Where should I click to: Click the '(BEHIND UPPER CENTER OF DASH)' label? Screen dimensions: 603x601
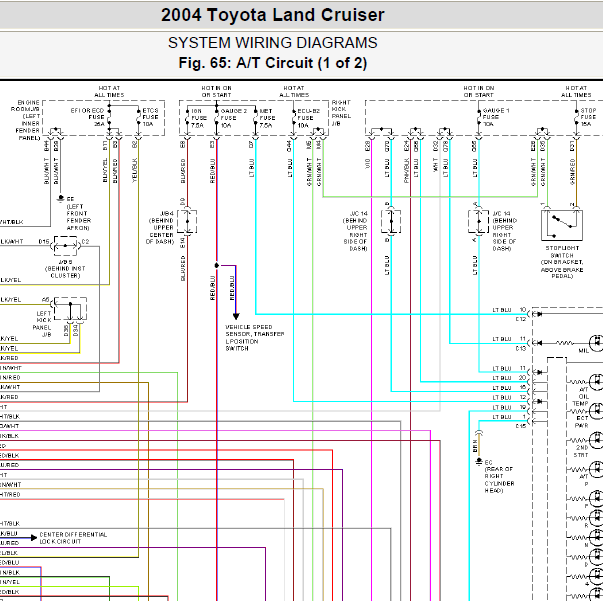[160, 231]
